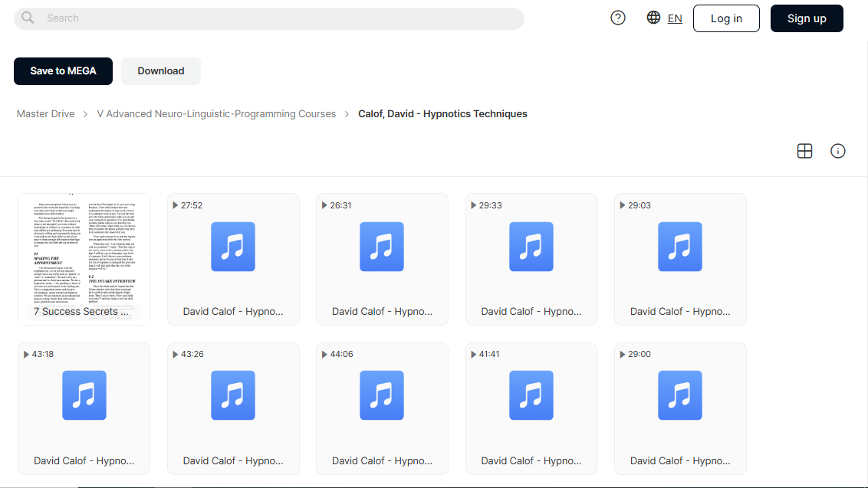Click Calof, David - Hypnotics Techniques breadcrumb
This screenshot has width=868, height=488.
pos(442,114)
